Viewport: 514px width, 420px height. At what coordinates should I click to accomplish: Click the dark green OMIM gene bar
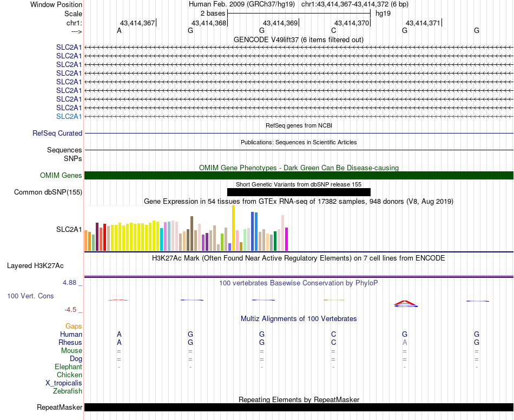299,175
